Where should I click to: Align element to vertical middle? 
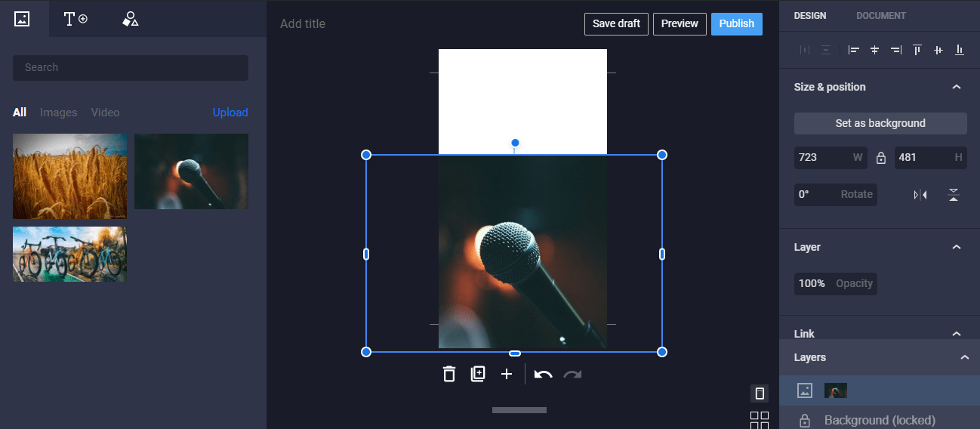(x=938, y=50)
